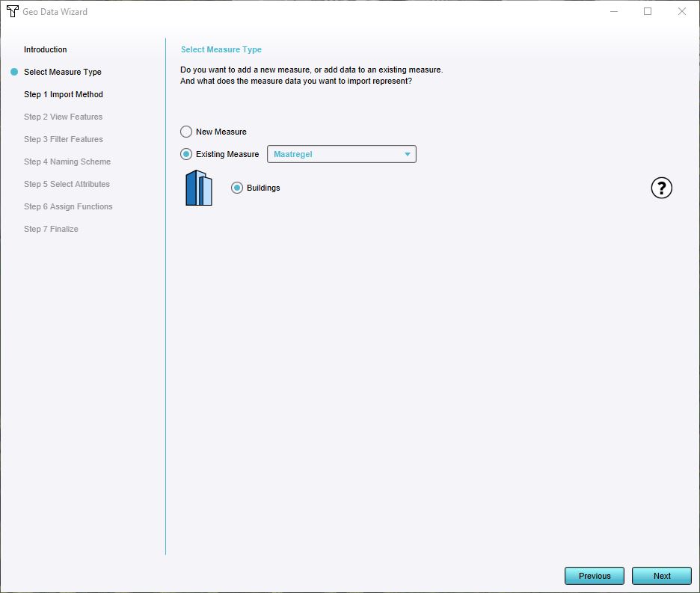Maximize the wizard window
Screen dimensions: 700x593
(x=648, y=11)
